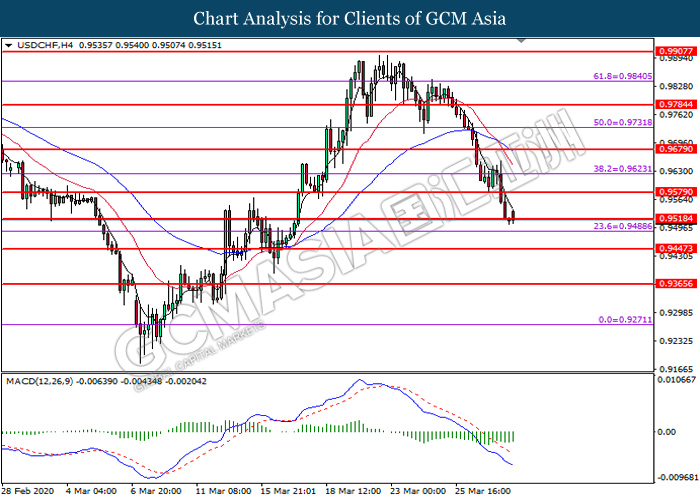
Task: Click the Chart Analysis for Clients title
Action: point(350,18)
